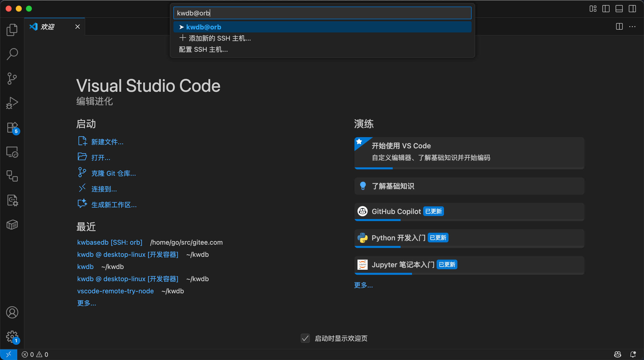Open editor actions via ellipsis menu
644x360 pixels.
(633, 27)
